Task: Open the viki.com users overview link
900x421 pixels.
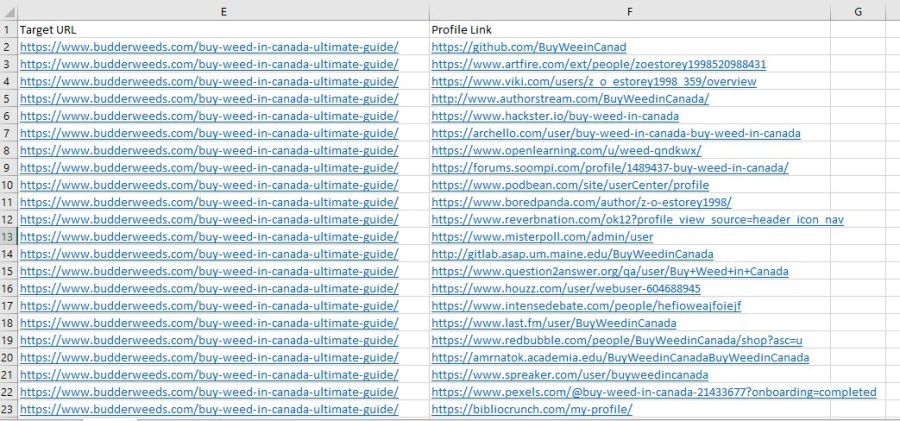Action: point(594,82)
